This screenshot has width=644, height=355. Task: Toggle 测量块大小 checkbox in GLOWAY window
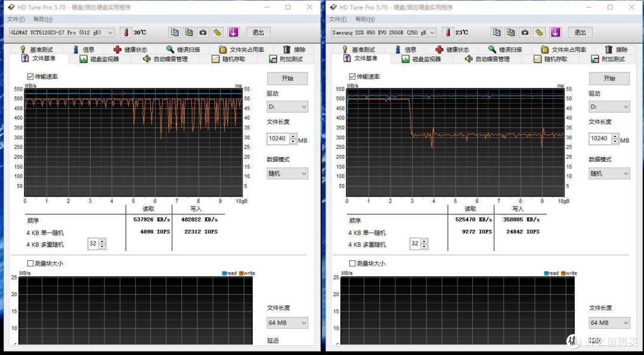30,263
